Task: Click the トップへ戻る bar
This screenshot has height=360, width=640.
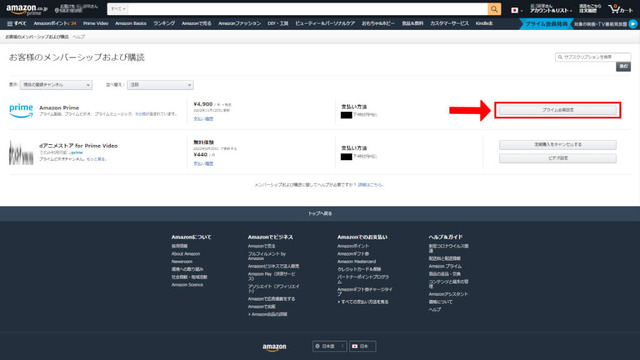Action: pyautogui.click(x=320, y=213)
